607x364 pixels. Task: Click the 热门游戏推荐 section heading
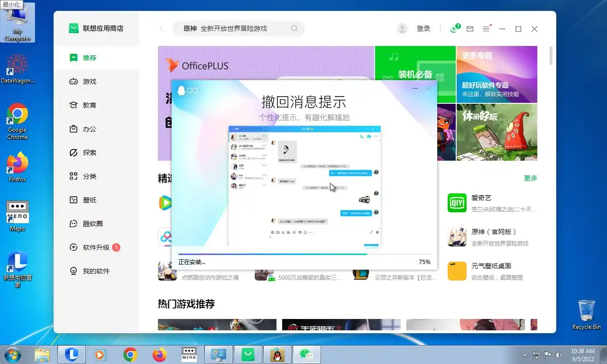tap(186, 304)
